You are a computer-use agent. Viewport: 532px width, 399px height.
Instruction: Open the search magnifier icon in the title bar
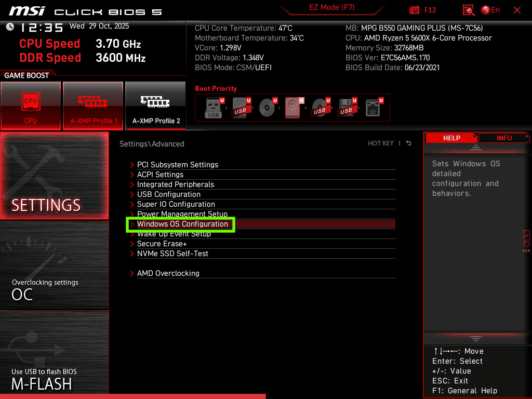click(468, 10)
